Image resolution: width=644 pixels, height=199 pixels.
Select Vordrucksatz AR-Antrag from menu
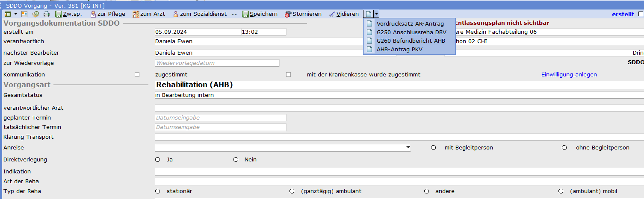click(409, 23)
